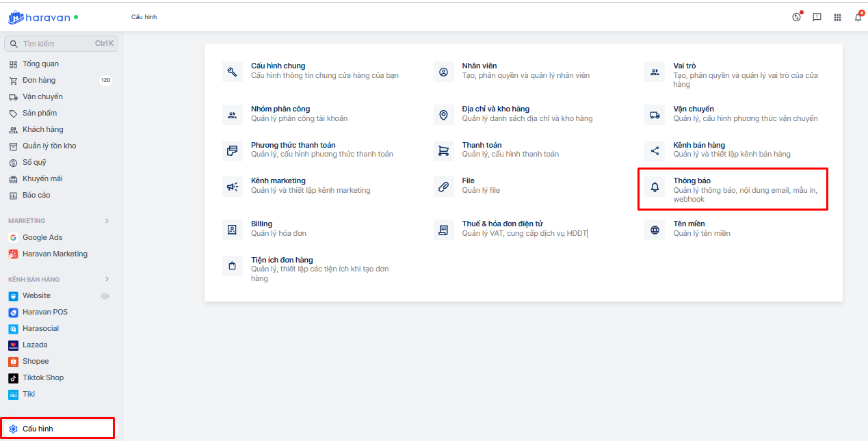Open Tiktok Shop sales channel
This screenshot has width=868, height=441.
pos(43,377)
